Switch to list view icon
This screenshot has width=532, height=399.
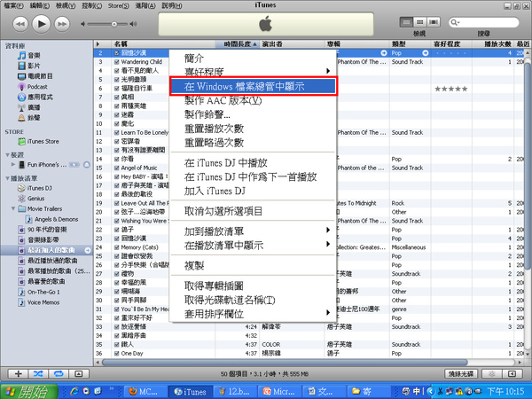tap(406, 22)
